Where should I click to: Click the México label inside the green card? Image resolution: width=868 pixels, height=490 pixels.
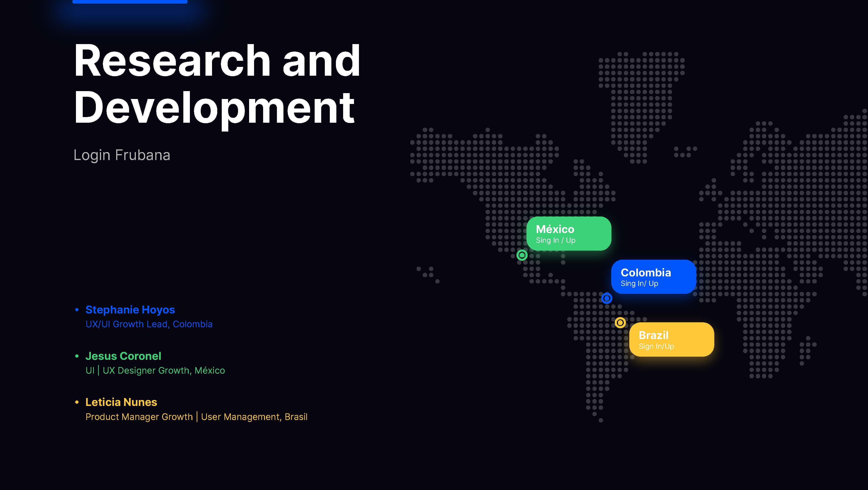(555, 229)
